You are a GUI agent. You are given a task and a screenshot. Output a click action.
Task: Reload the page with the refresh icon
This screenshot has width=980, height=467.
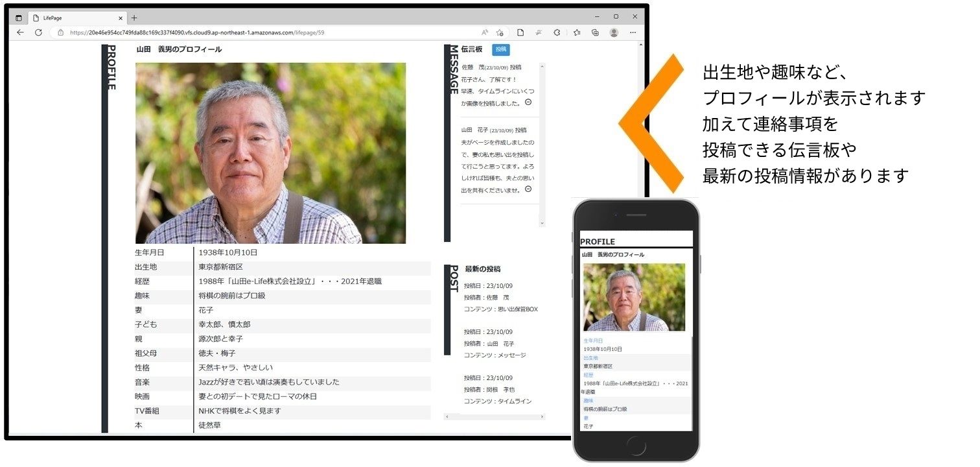[38, 32]
